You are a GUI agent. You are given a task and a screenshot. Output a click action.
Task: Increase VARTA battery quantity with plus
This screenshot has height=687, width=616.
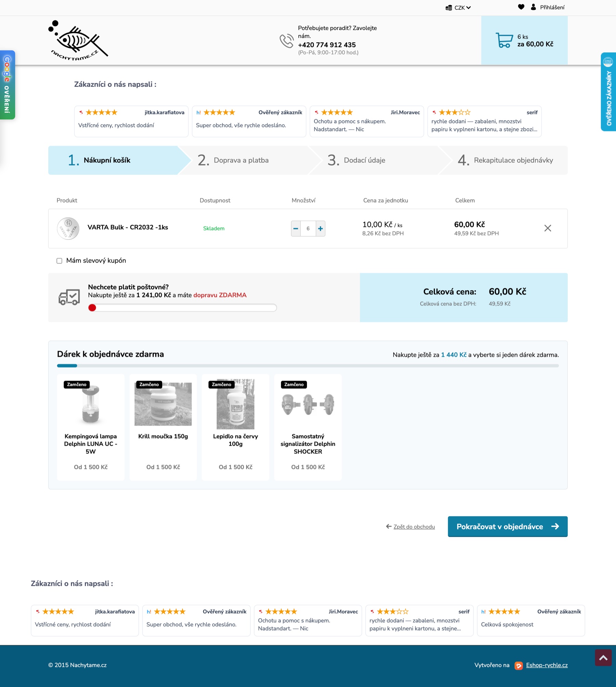point(320,229)
